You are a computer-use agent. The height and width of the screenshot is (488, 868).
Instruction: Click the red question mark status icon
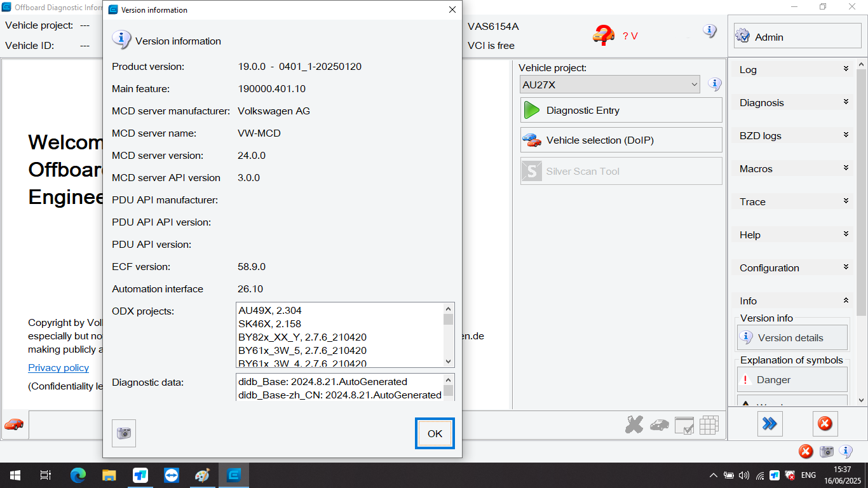point(602,36)
